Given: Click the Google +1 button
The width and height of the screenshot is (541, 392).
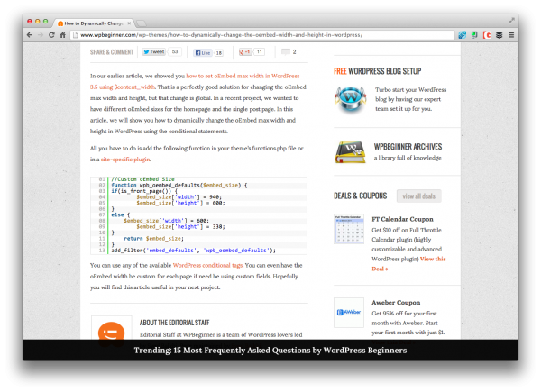Looking at the screenshot, I should coord(245,51).
